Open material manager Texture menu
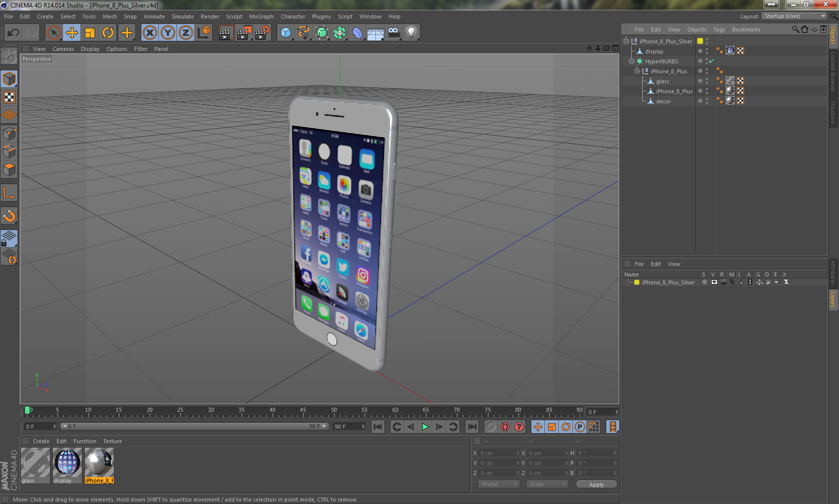 click(x=112, y=441)
